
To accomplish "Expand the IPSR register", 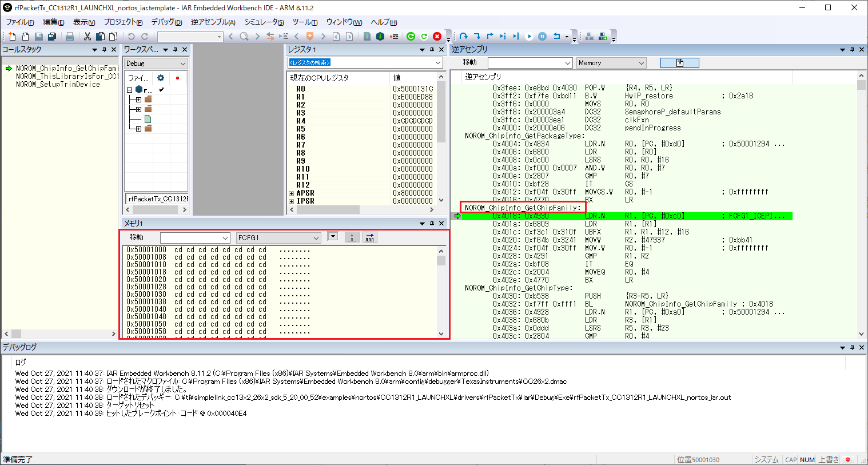I will point(292,201).
